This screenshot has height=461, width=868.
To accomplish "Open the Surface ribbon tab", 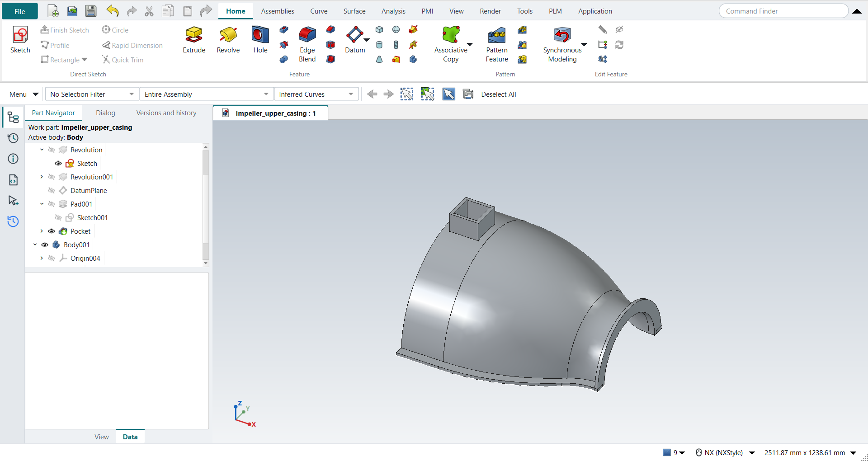I will [x=354, y=11].
